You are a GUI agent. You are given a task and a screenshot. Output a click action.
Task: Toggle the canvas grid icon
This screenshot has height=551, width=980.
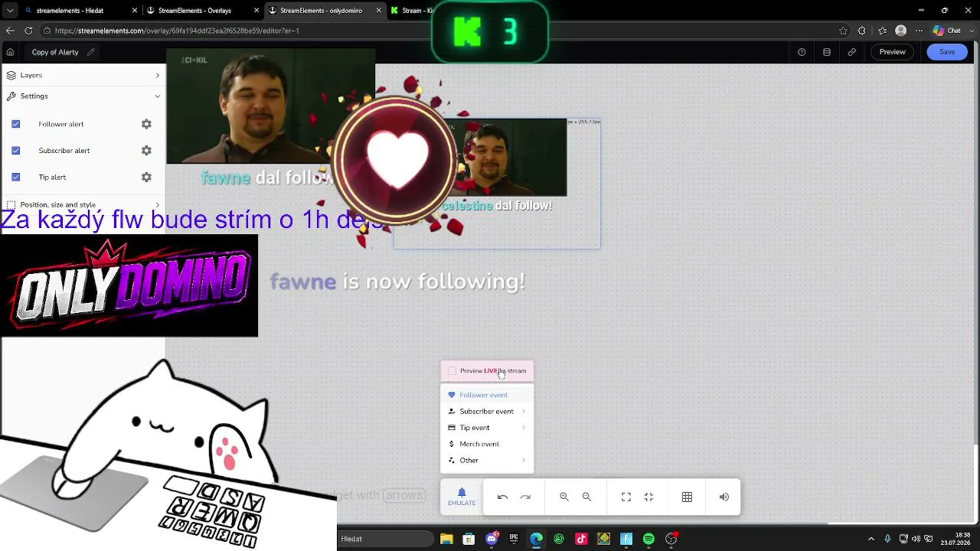click(687, 497)
